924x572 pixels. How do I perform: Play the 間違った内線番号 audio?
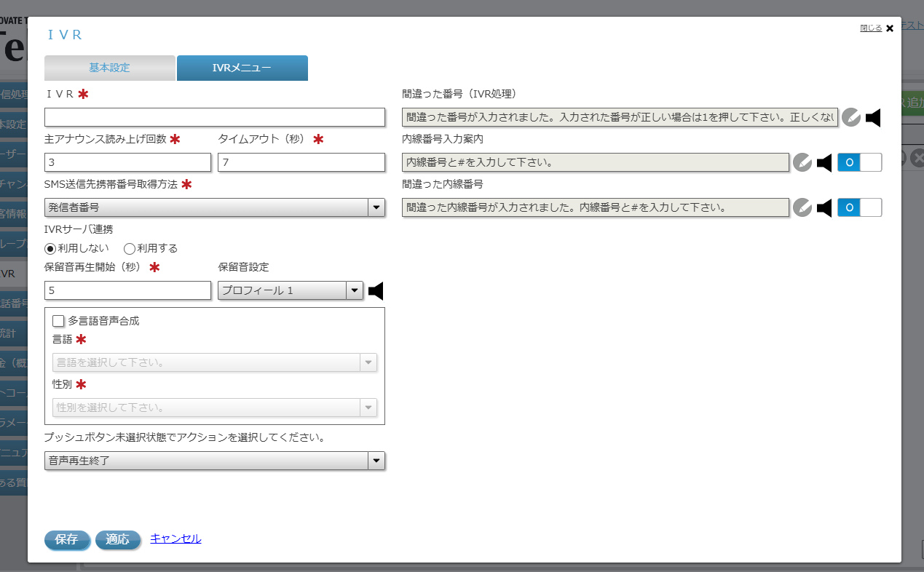tap(824, 207)
